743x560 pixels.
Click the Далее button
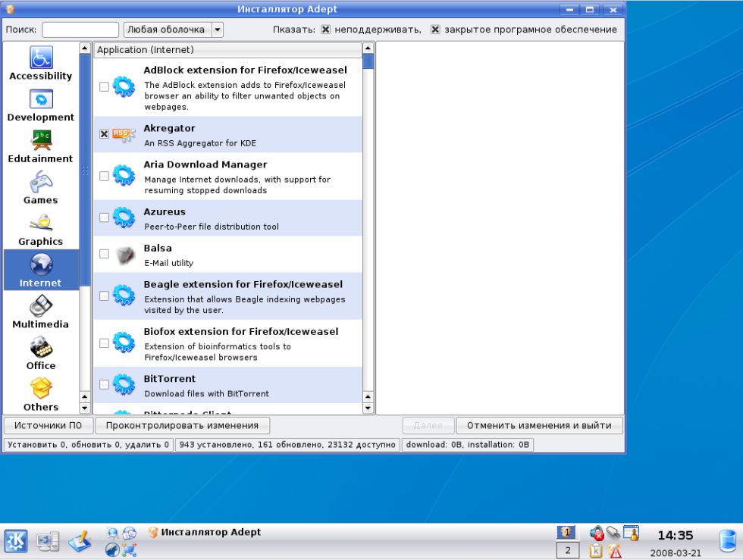pyautogui.click(x=428, y=425)
